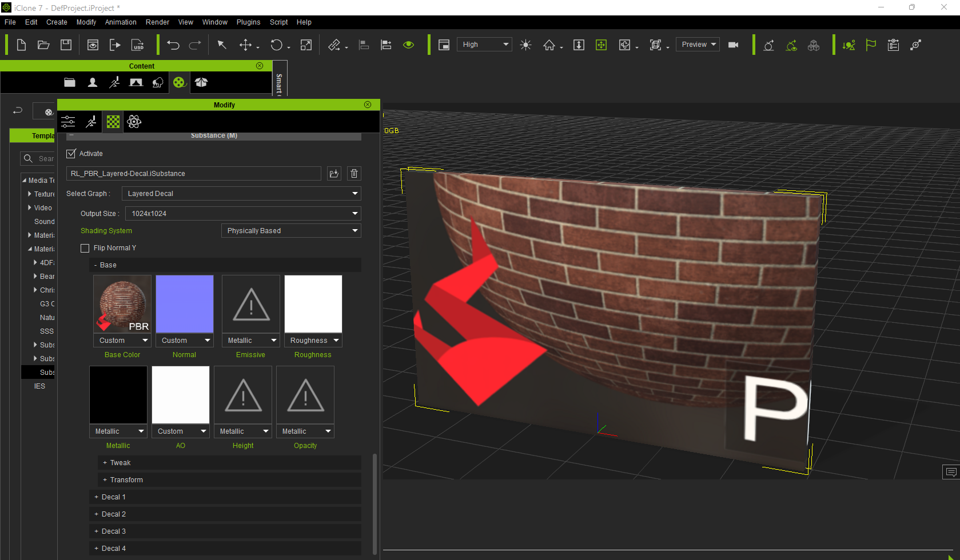Viewport: 960px width, 560px height.
Task: Select the Rotate tool icon in toolbar
Action: click(277, 45)
